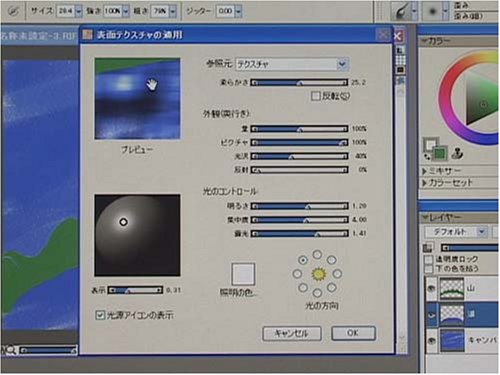The image size is (500, 375).
Task: Hide the 湖 layer with its eye icon
Action: [431, 315]
